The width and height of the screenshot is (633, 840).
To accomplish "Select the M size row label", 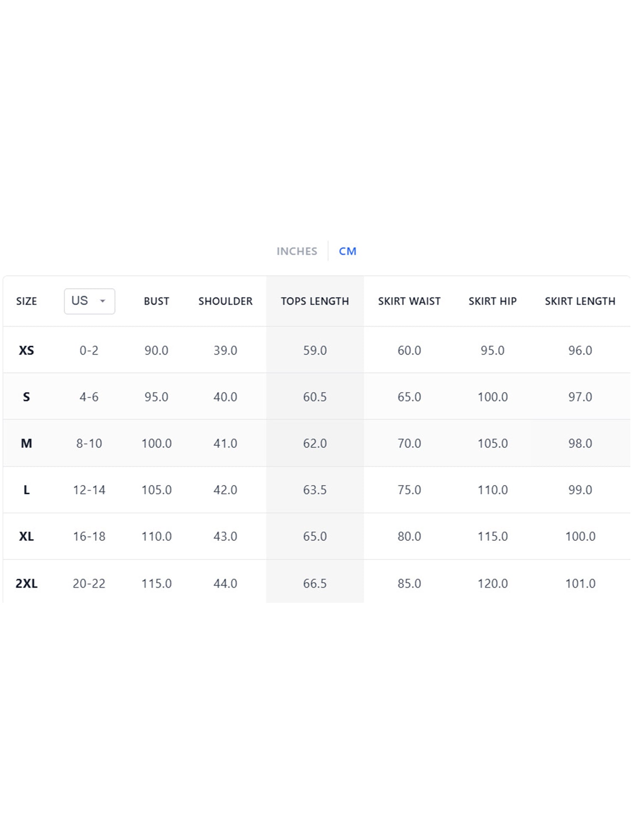I will (x=26, y=443).
